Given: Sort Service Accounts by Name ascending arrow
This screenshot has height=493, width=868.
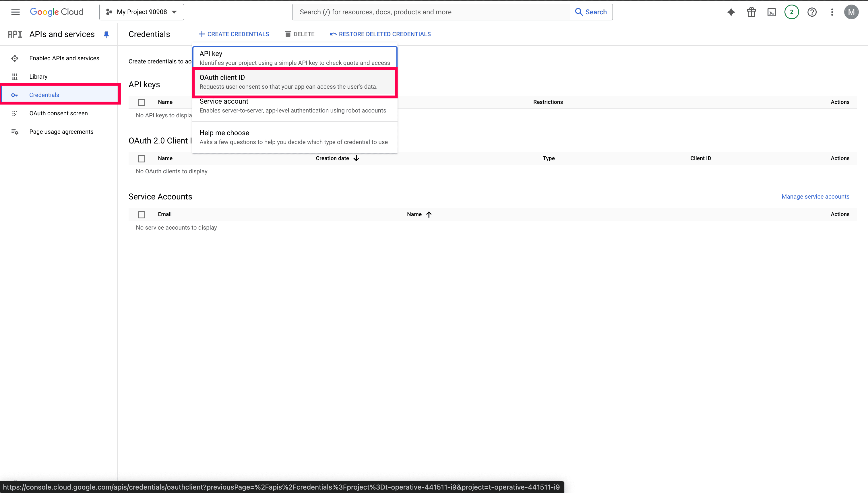Looking at the screenshot, I should coord(429,214).
